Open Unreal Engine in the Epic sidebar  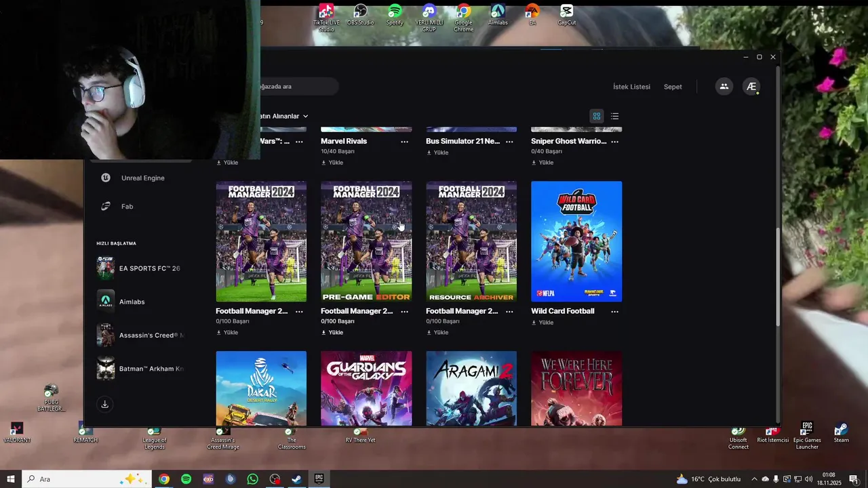pyautogui.click(x=134, y=178)
